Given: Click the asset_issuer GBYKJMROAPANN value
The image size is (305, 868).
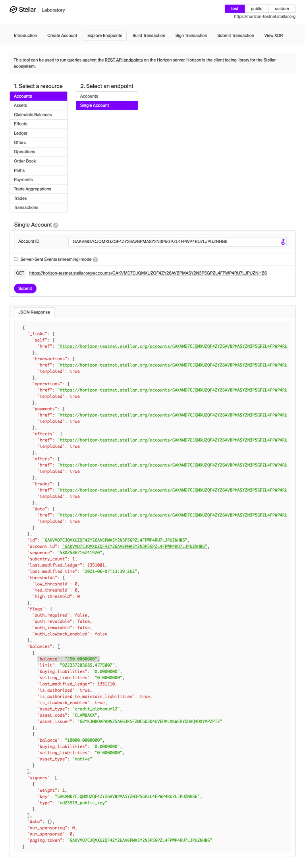Looking at the screenshot, I should click(x=150, y=721).
